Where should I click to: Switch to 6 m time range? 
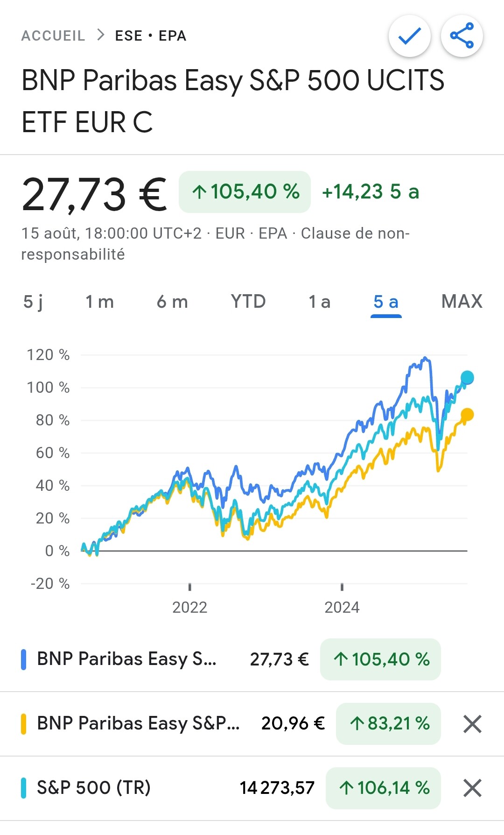[x=172, y=302]
